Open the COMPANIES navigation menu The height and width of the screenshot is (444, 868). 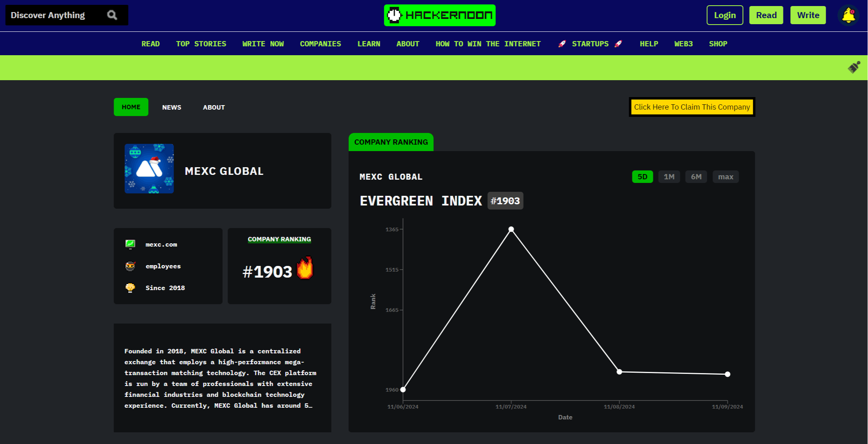point(320,44)
